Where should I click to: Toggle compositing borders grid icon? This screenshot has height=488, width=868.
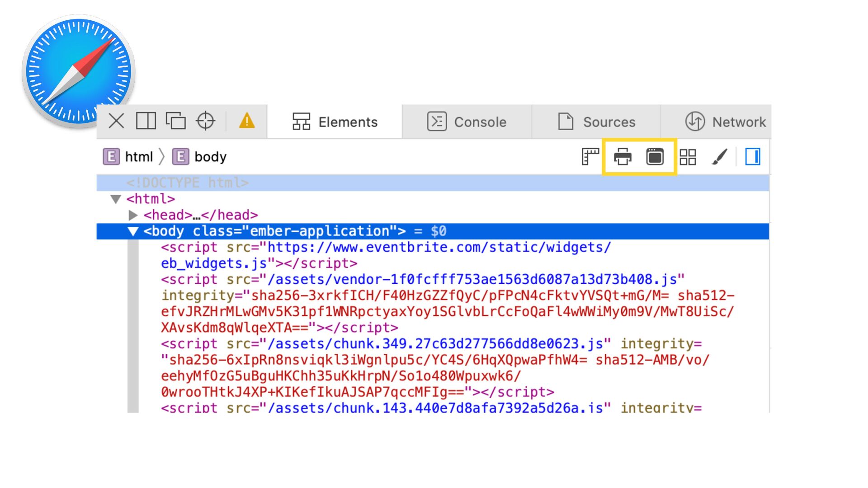pyautogui.click(x=688, y=157)
